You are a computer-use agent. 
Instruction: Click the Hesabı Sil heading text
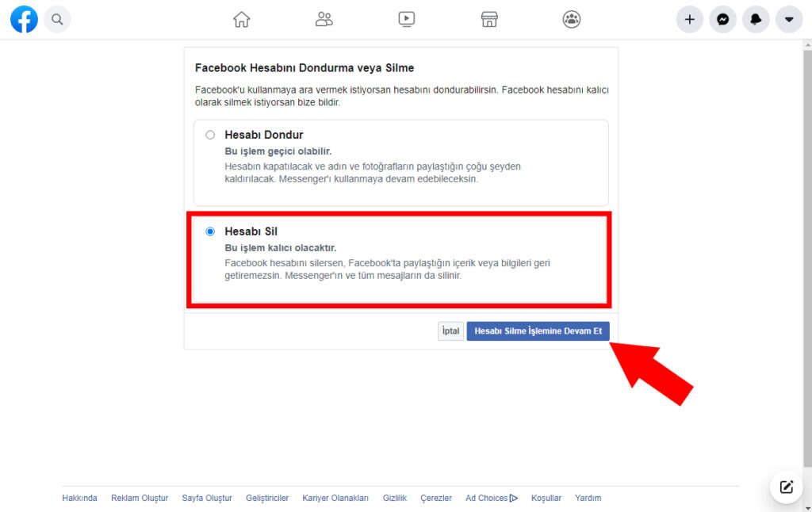coord(251,231)
